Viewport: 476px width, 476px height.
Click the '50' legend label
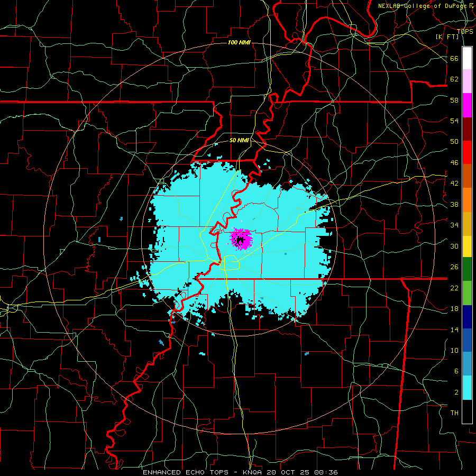click(454, 141)
